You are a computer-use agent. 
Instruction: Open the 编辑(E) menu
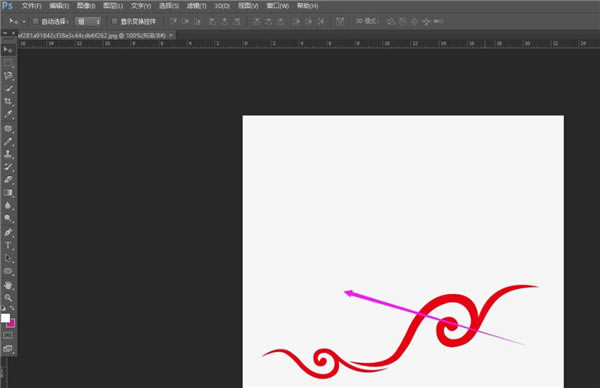pos(59,6)
